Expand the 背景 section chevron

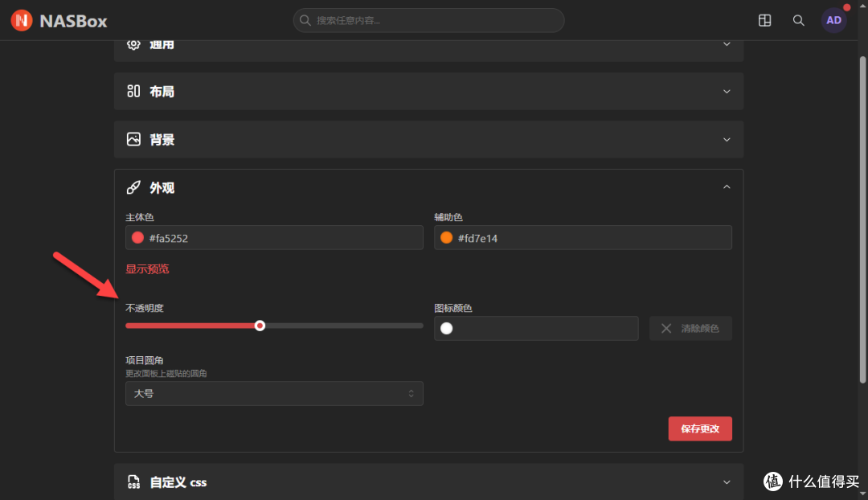727,140
